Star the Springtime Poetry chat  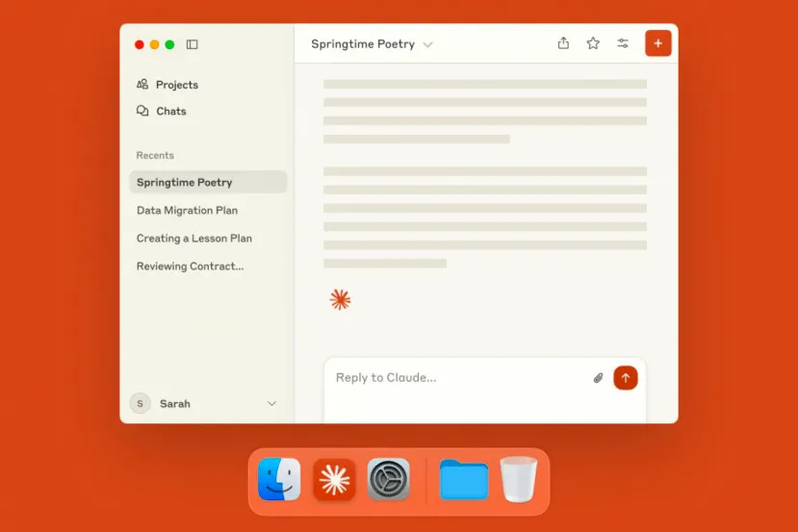[593, 43]
